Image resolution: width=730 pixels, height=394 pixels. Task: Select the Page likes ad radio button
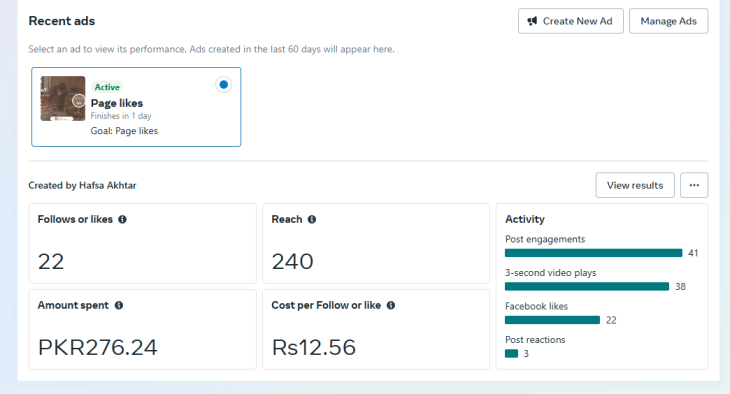click(x=223, y=85)
